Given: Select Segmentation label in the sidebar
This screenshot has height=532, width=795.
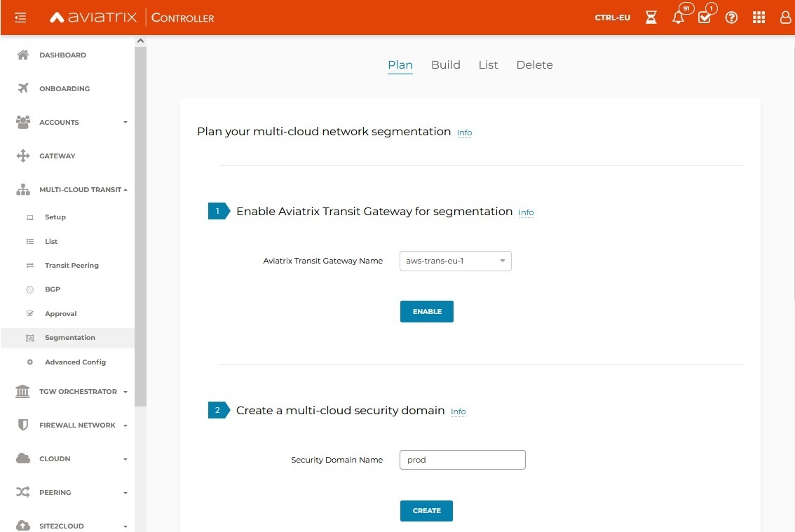Looking at the screenshot, I should coord(70,338).
